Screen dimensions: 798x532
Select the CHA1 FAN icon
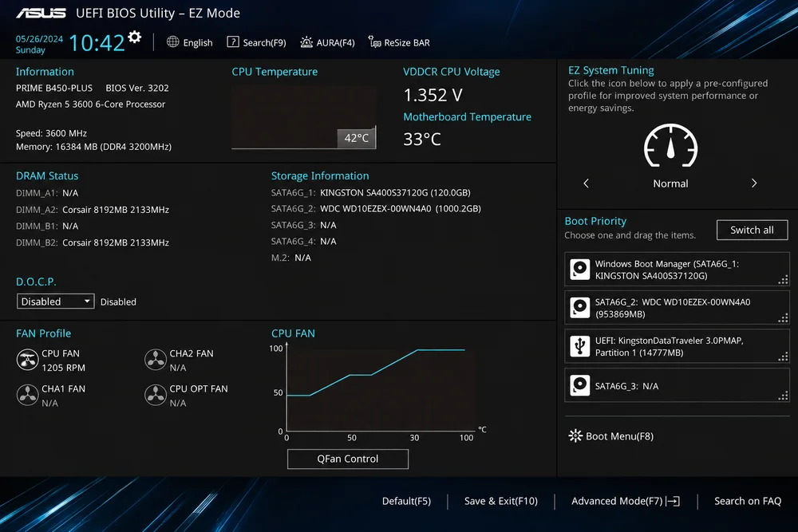coord(27,395)
